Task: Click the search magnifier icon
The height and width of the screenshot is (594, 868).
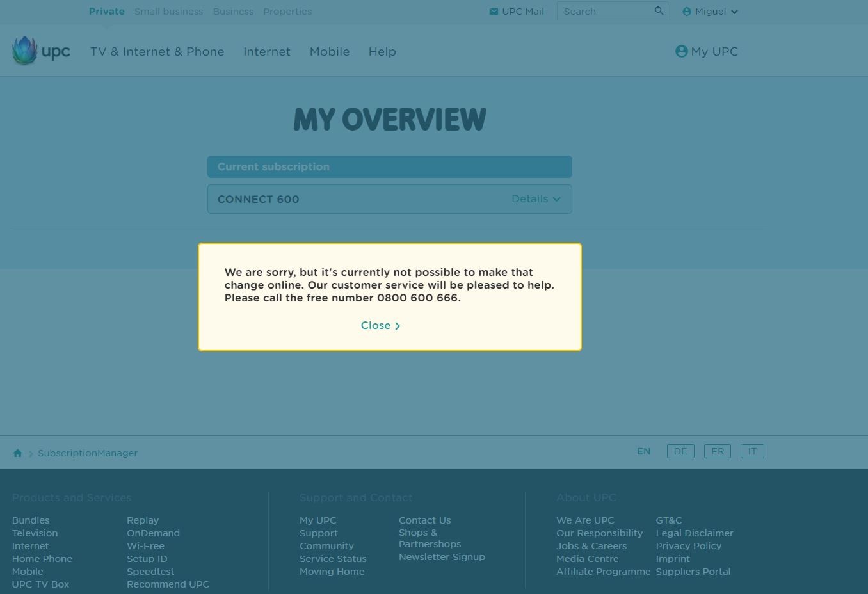Action: [x=659, y=11]
